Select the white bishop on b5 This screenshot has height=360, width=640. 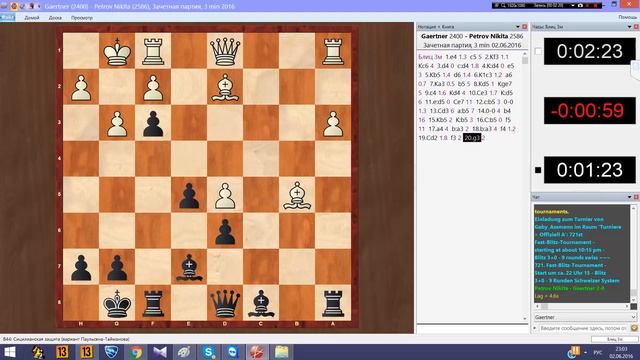click(x=297, y=195)
